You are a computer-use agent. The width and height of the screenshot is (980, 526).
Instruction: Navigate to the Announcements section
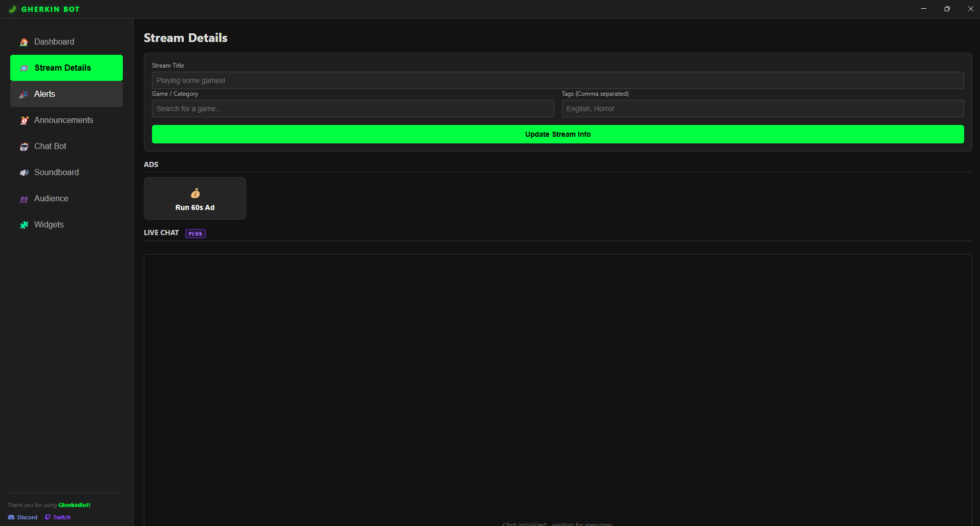[x=63, y=120]
